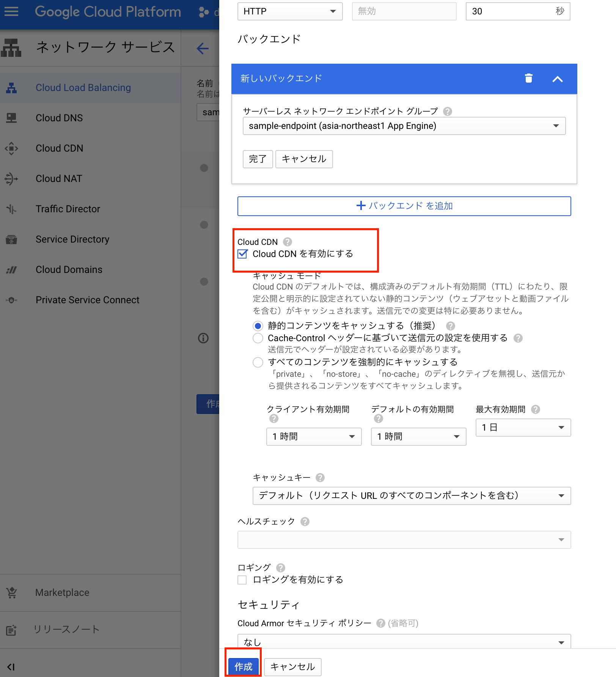Enable the ロギングを有効にする checkbox

pyautogui.click(x=242, y=580)
